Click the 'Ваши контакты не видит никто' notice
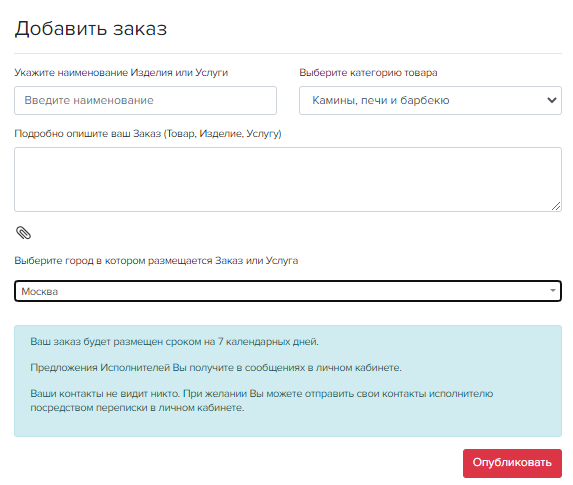The image size is (573, 485). click(262, 401)
